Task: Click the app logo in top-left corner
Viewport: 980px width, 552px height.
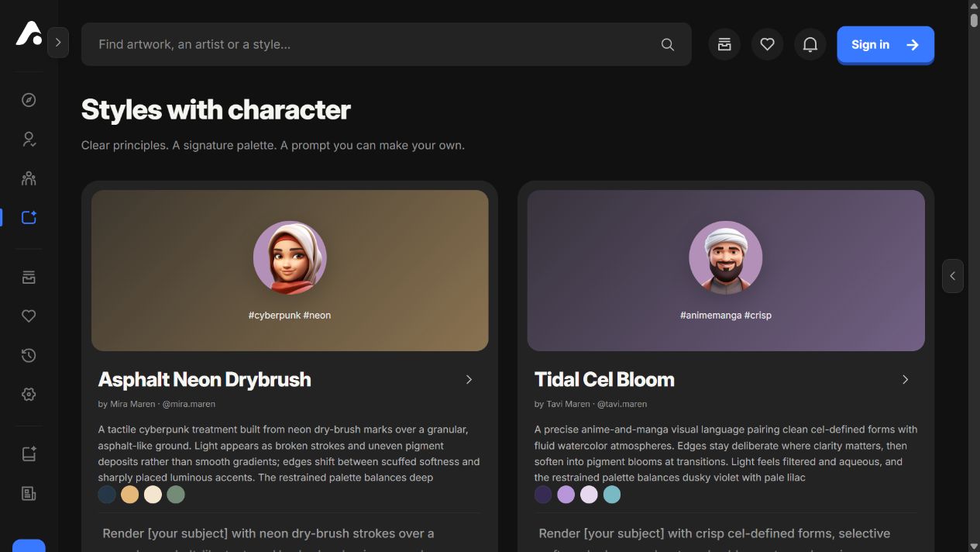Action: (29, 33)
